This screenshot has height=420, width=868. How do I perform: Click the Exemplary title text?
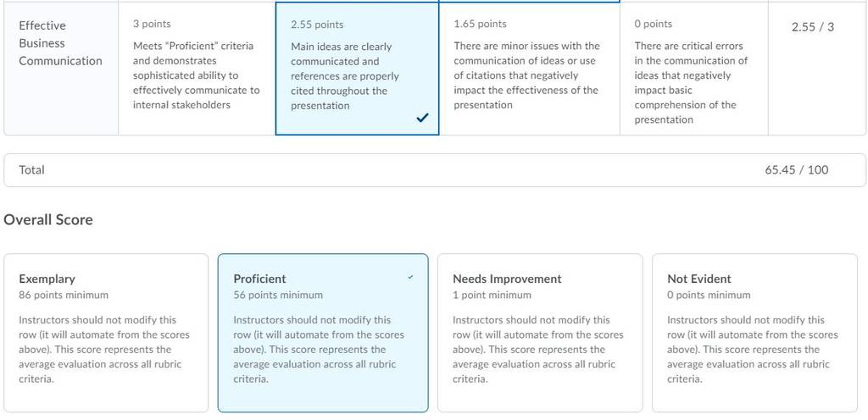[47, 279]
